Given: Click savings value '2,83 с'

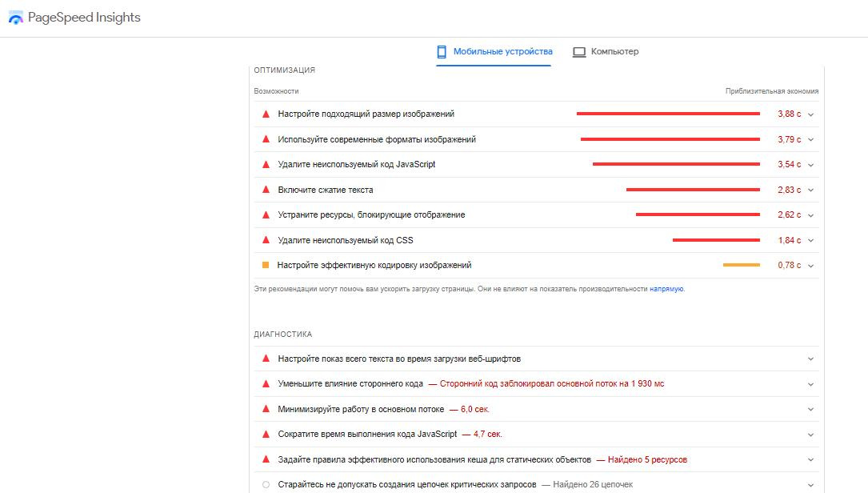Looking at the screenshot, I should click(x=790, y=190).
